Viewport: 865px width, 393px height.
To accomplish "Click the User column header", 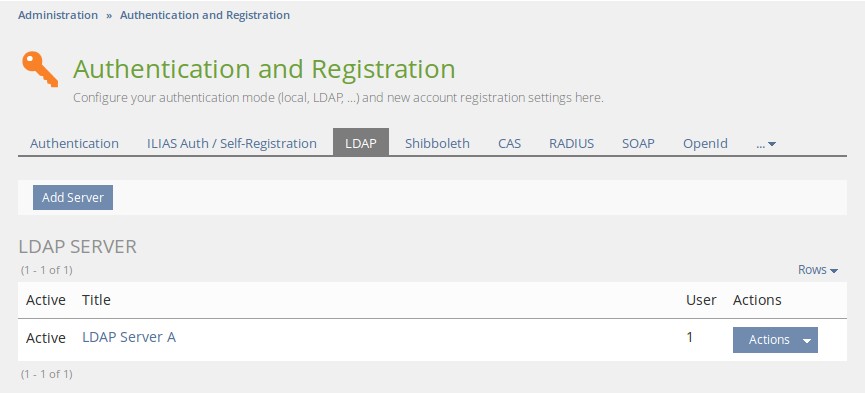I will click(x=701, y=300).
